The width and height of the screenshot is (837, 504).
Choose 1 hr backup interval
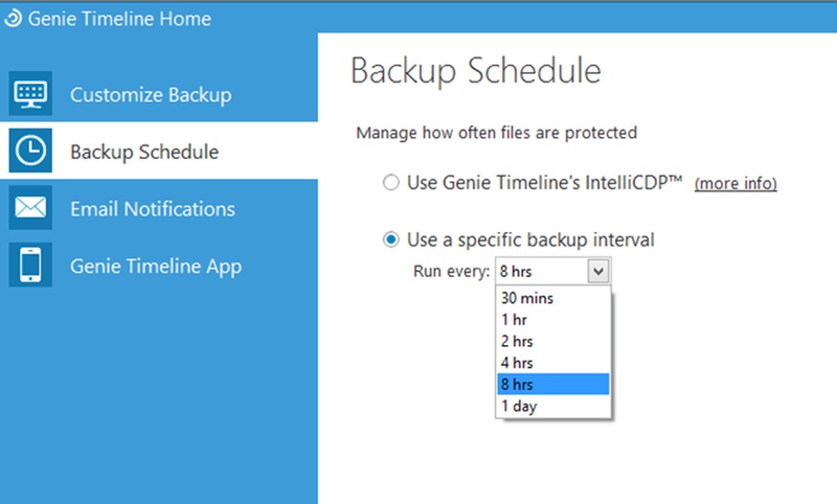point(515,320)
